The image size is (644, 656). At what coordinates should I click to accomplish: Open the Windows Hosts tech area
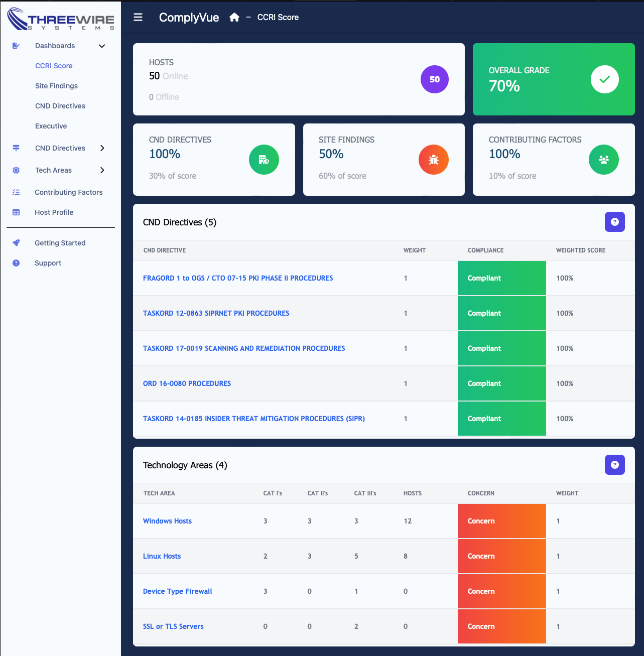coord(167,521)
